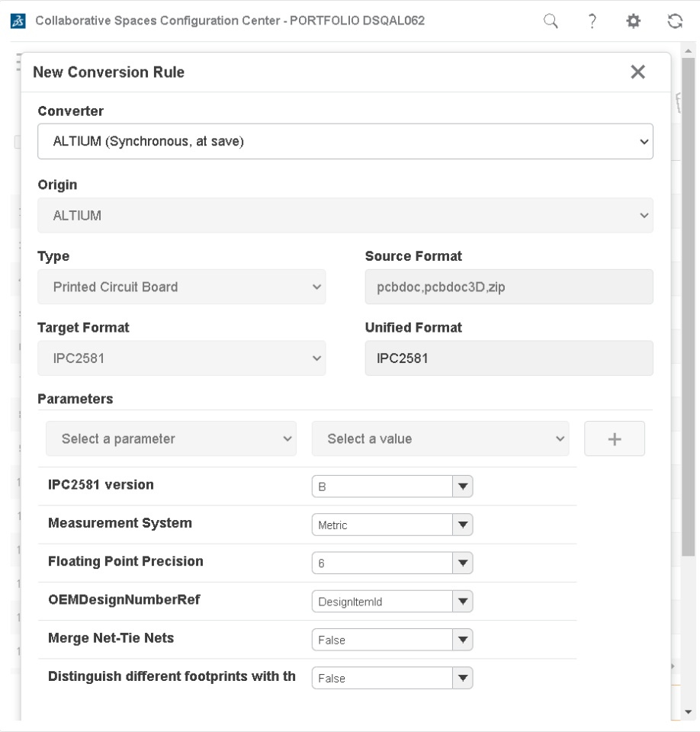
Task: Click the refresh icon in the header
Action: [x=674, y=21]
